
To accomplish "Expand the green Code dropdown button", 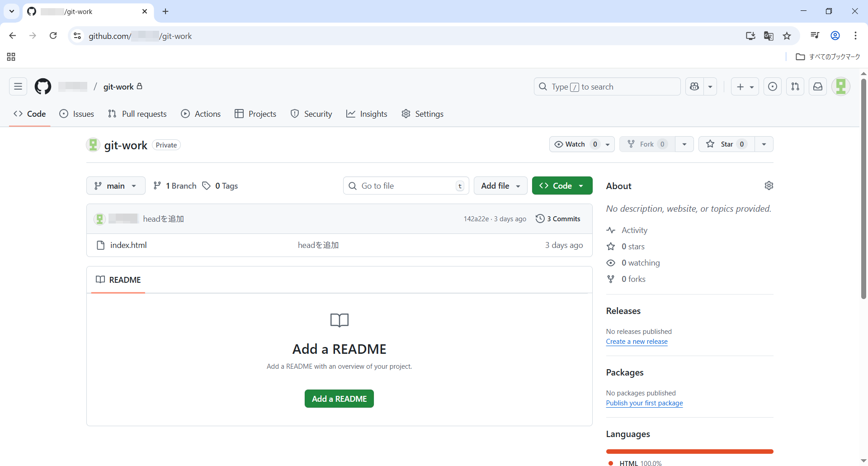I will 562,185.
